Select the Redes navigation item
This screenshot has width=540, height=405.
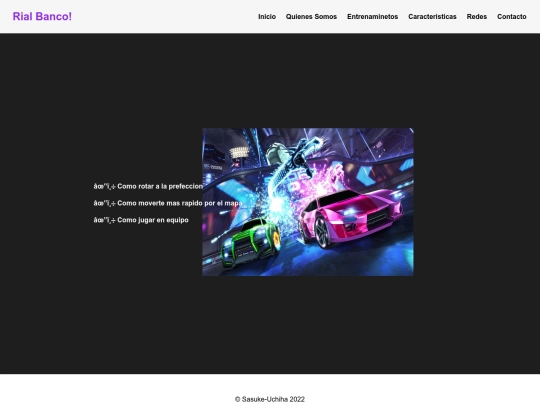[x=477, y=17]
